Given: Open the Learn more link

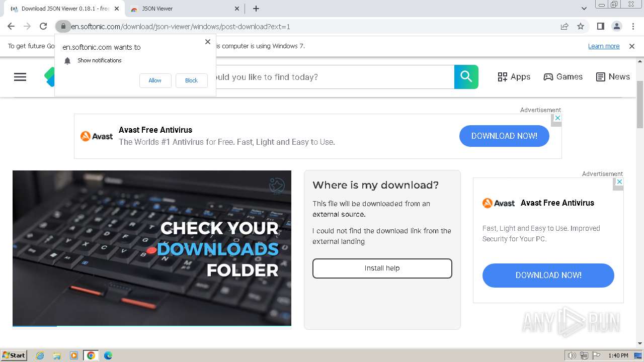Looking at the screenshot, I should [x=604, y=46].
